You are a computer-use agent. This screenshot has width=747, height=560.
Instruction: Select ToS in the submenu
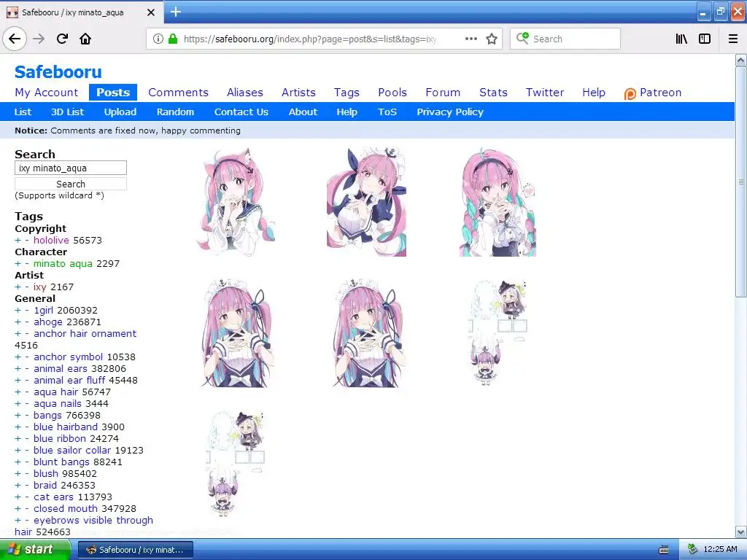point(387,112)
